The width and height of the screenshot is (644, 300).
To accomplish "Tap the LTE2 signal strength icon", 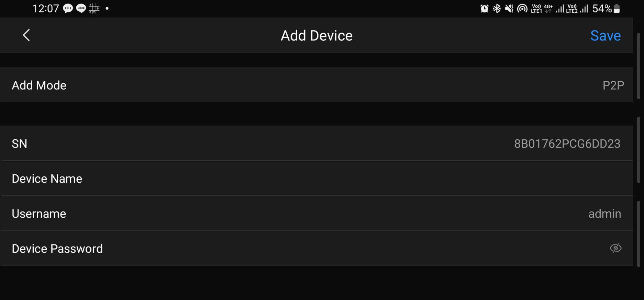I will coord(584,9).
